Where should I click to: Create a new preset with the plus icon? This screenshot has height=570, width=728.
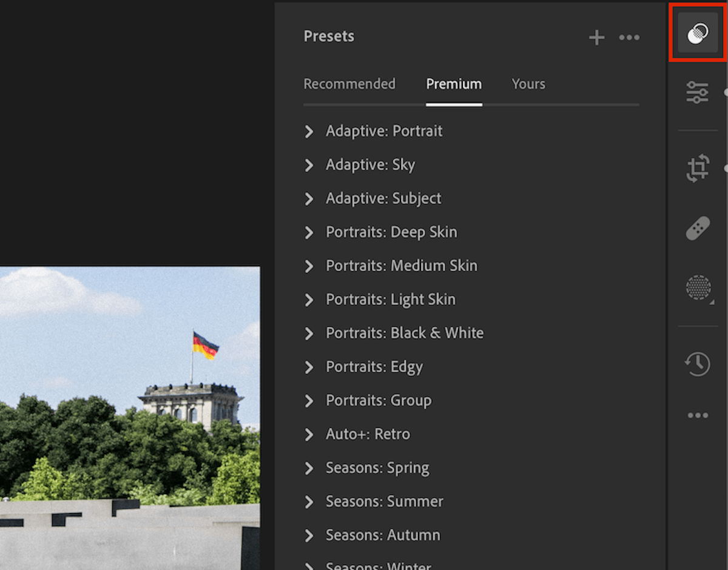pos(596,38)
